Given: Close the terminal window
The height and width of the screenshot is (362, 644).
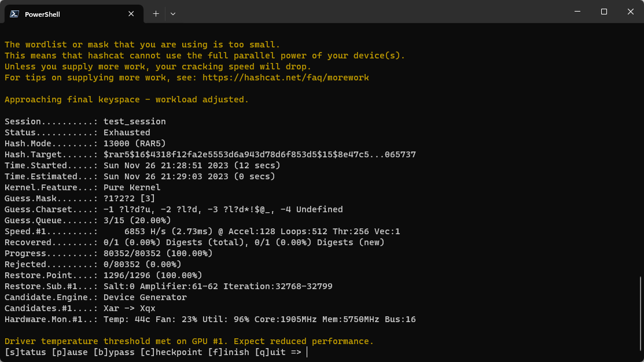Looking at the screenshot, I should tap(630, 12).
